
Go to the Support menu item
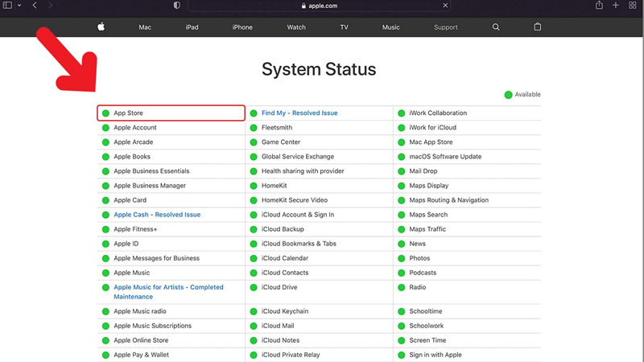pyautogui.click(x=445, y=27)
